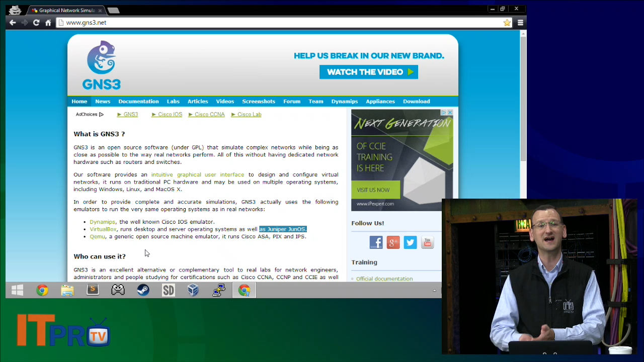
Task: Open the Chrome menu hamburger icon
Action: (x=520, y=23)
